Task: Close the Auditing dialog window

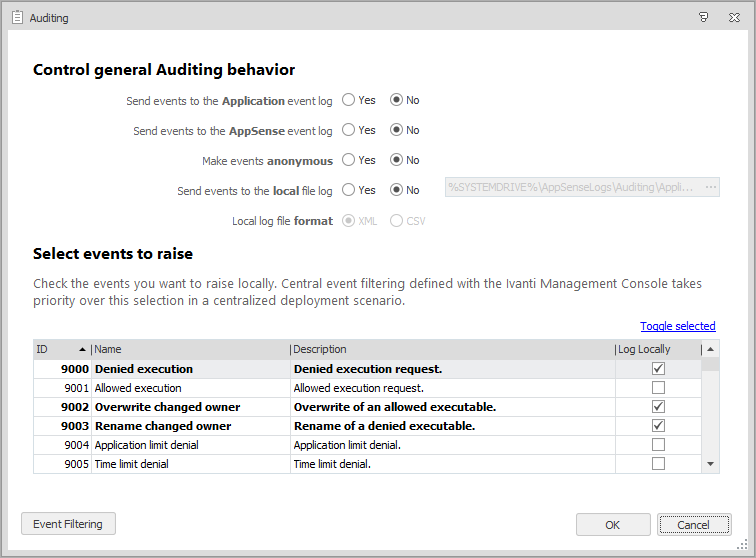Action: 734,17
